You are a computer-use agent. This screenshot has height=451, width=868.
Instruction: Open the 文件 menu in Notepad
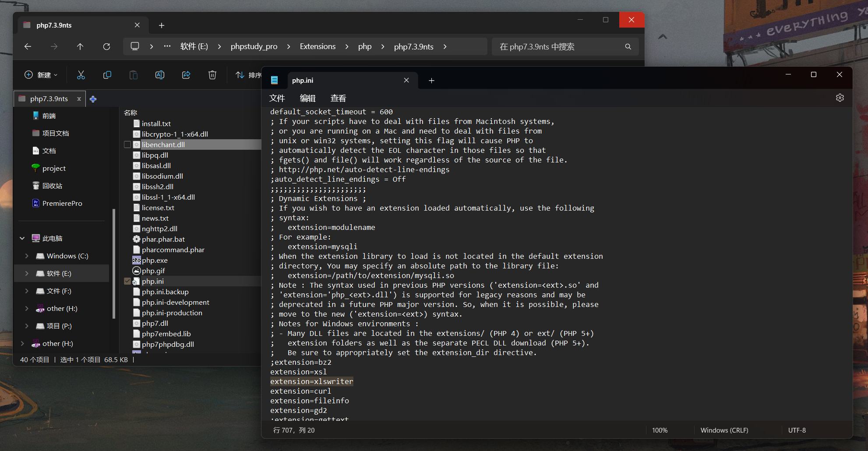pos(277,98)
